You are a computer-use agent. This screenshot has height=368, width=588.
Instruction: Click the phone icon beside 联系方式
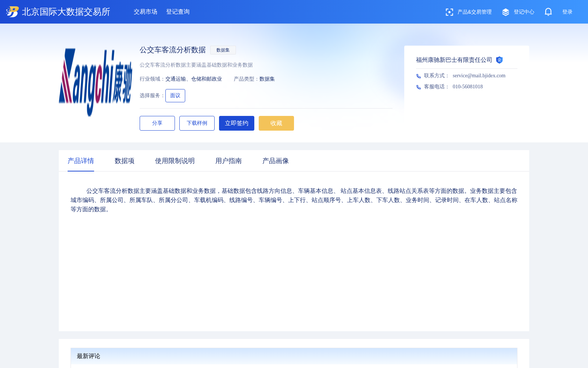click(x=419, y=76)
